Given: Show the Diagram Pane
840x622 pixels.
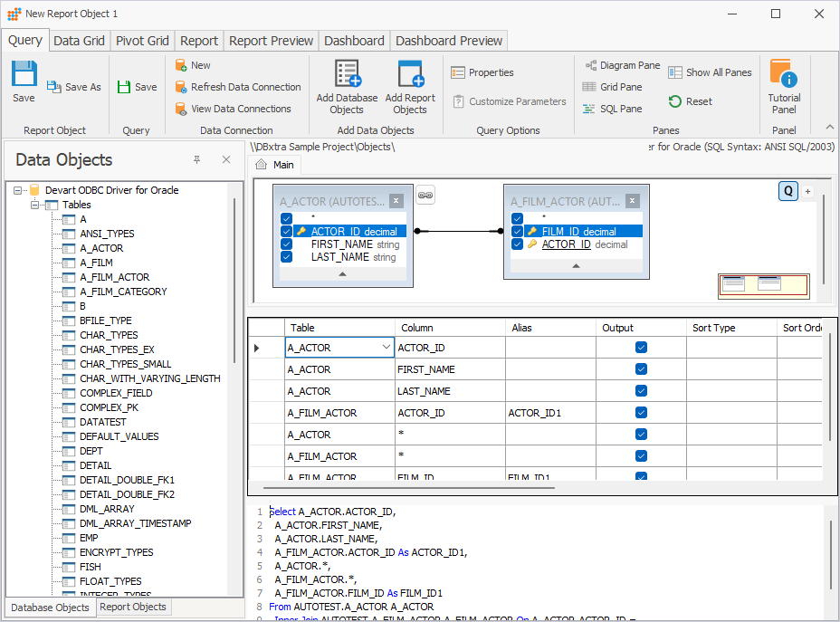Looking at the screenshot, I should [x=622, y=65].
